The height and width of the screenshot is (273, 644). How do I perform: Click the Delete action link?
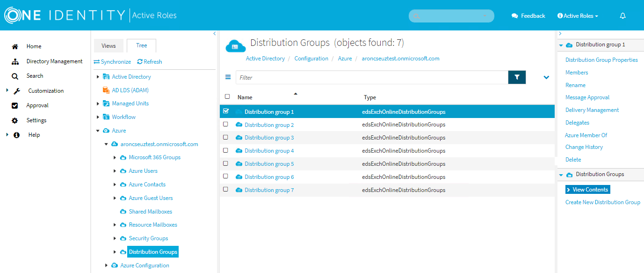(573, 160)
